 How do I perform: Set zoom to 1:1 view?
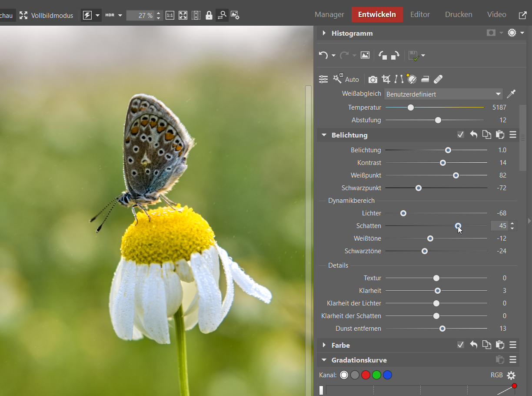pyautogui.click(x=170, y=15)
